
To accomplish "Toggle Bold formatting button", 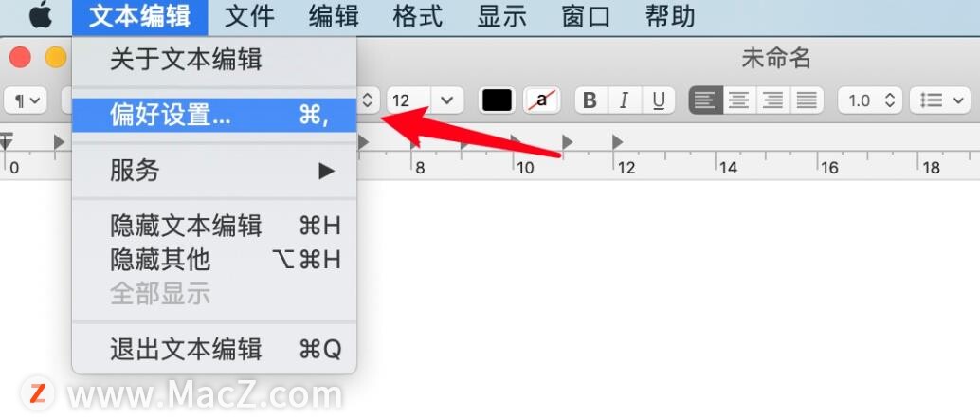I will (590, 100).
